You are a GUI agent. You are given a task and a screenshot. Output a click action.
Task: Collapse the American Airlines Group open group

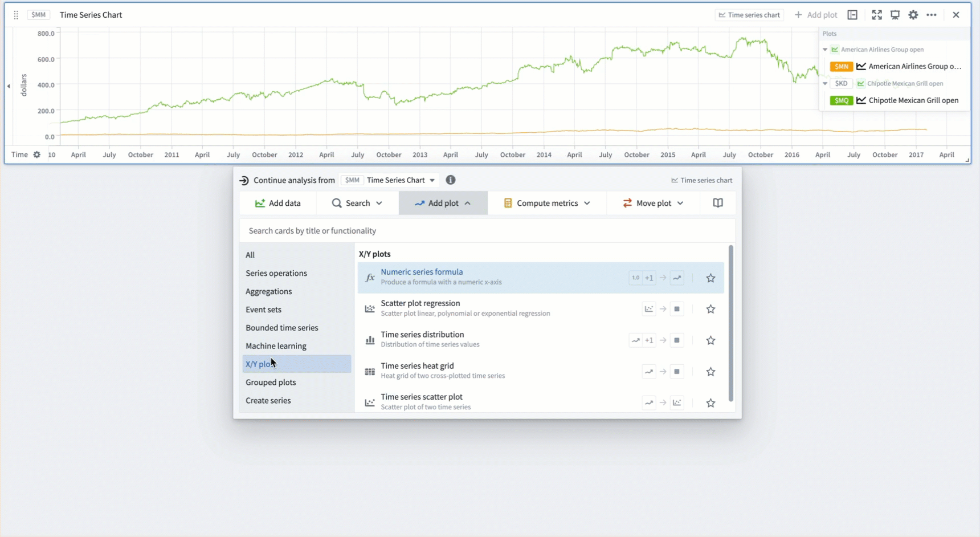pos(825,50)
